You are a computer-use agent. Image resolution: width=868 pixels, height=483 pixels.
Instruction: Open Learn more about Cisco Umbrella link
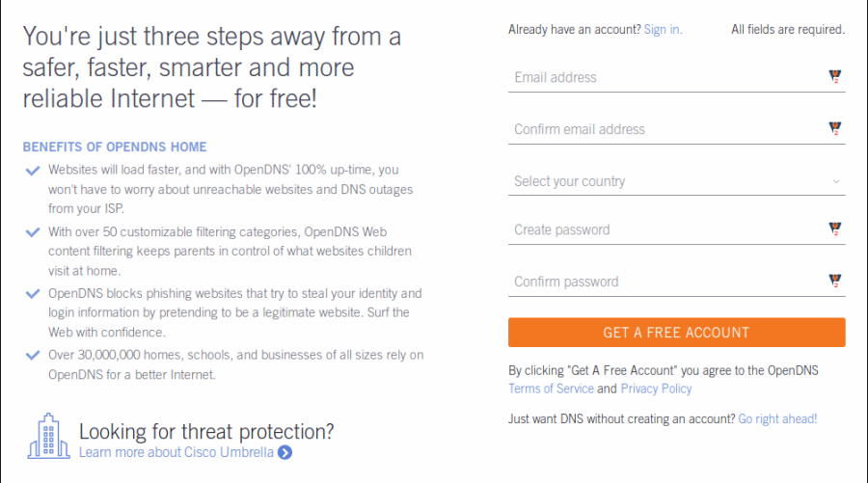coord(176,452)
